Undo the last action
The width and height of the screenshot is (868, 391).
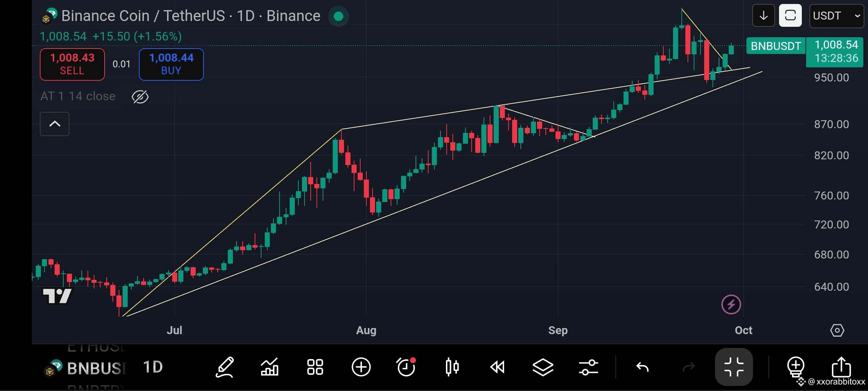[643, 367]
